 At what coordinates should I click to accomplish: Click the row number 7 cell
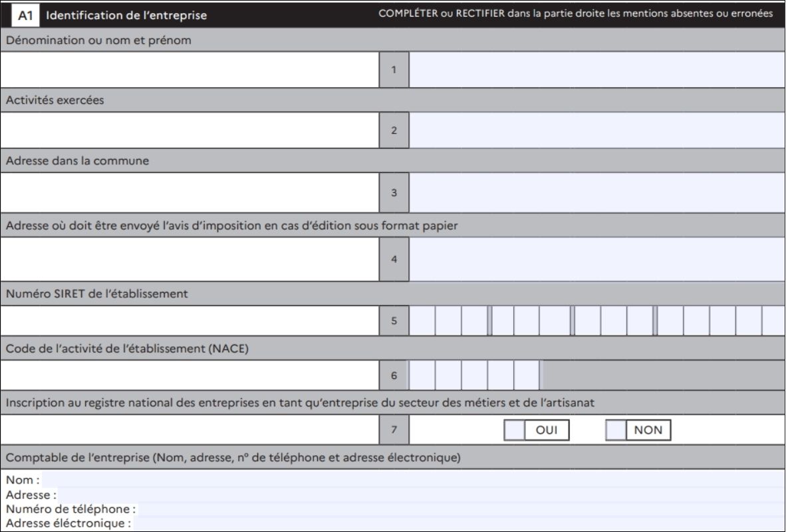(x=394, y=430)
